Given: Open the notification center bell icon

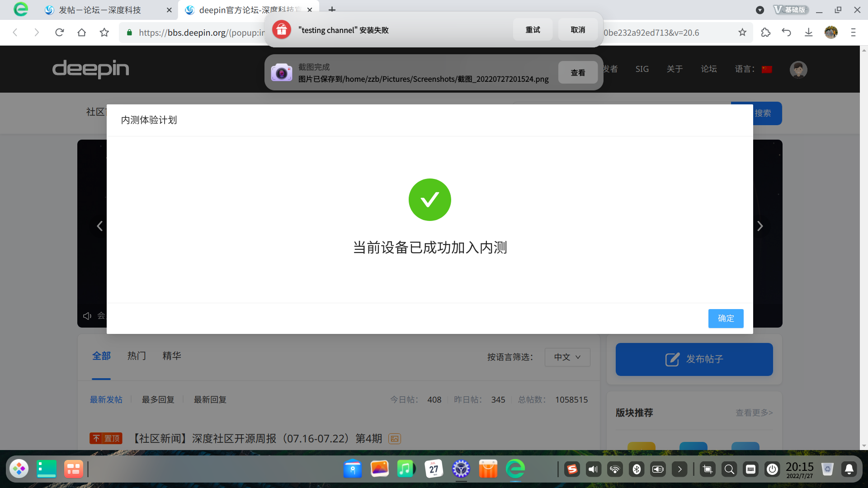Looking at the screenshot, I should [850, 469].
